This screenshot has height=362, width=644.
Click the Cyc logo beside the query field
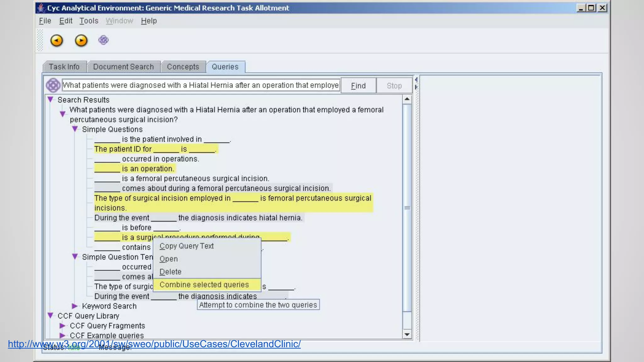[x=53, y=85]
